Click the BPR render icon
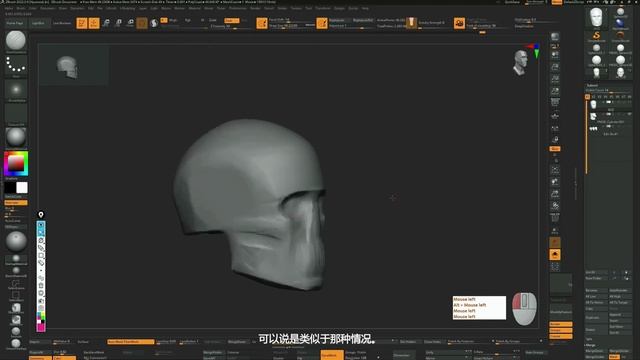This screenshot has width=640, height=360. click(x=555, y=38)
